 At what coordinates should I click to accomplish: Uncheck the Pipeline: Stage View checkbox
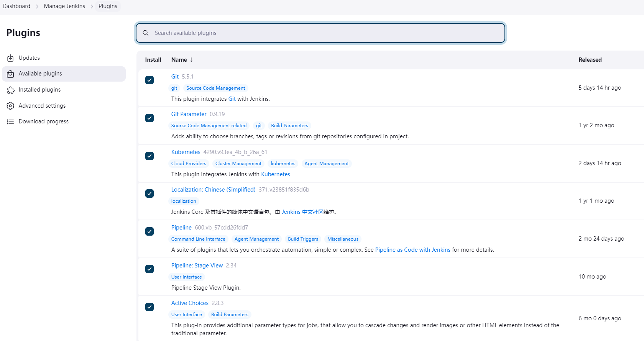pyautogui.click(x=149, y=269)
